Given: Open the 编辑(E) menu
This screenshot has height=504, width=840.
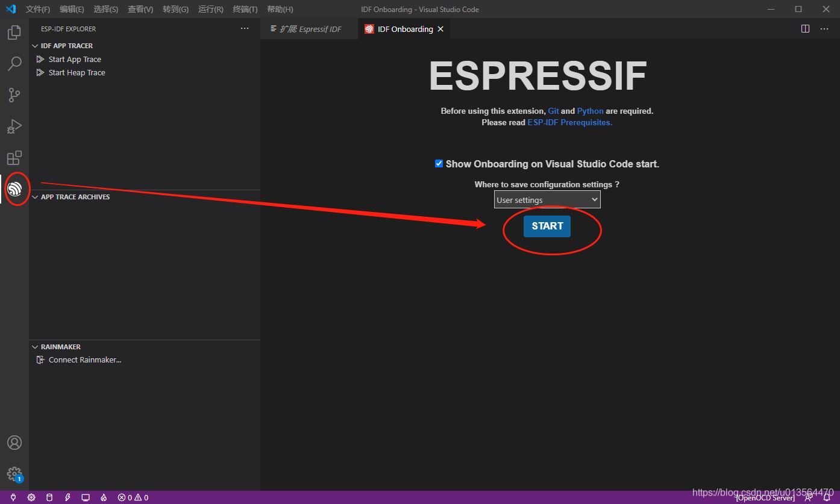Looking at the screenshot, I should tap(72, 9).
